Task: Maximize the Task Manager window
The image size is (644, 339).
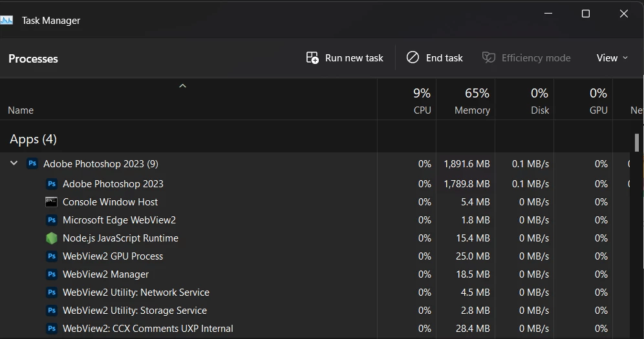Action: (x=586, y=14)
